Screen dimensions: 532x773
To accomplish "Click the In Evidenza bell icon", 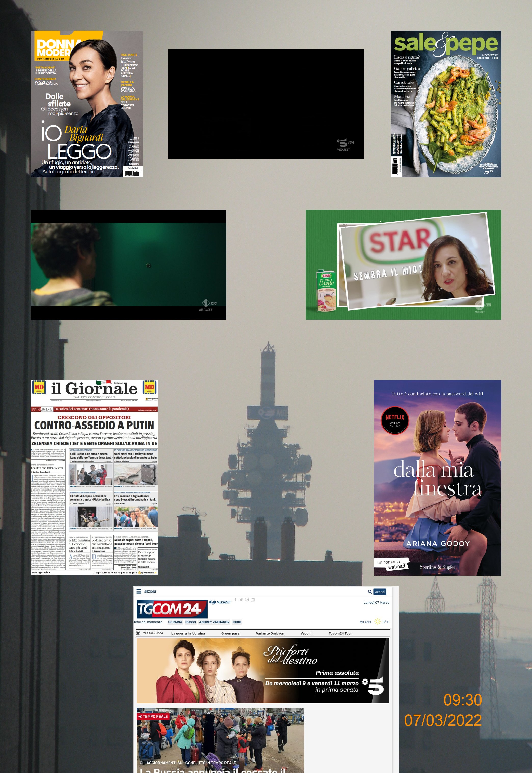I will (x=138, y=633).
